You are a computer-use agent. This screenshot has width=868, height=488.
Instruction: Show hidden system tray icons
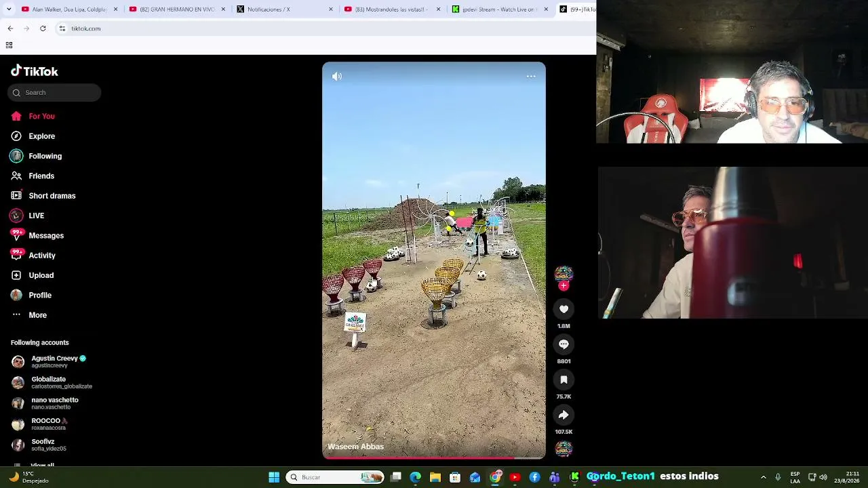pyautogui.click(x=764, y=477)
